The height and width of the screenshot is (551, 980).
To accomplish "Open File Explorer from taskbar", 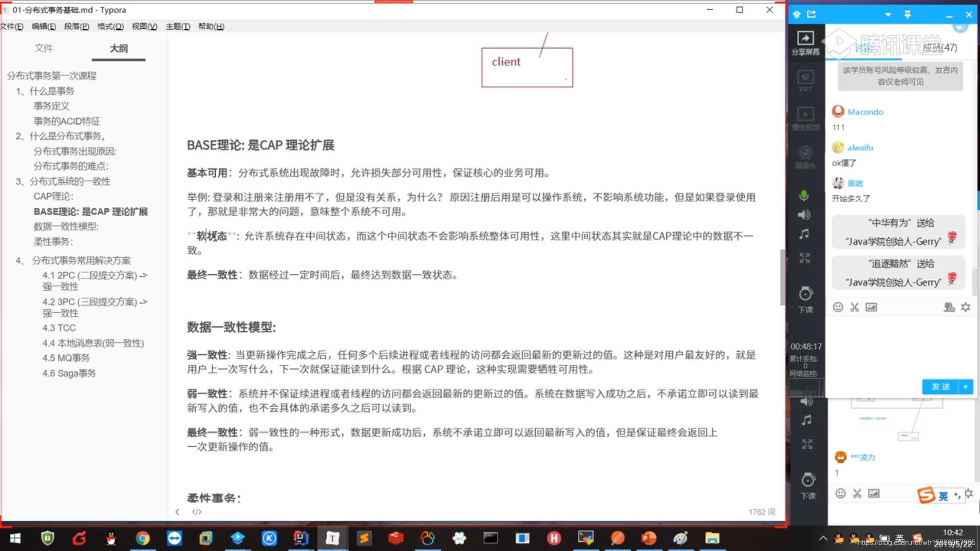I will coord(712,538).
